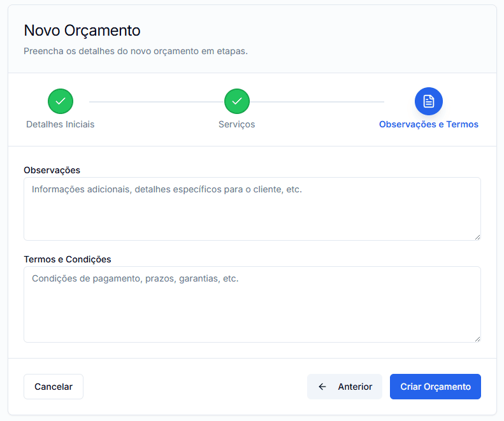Click into the Termos e Condições text area
The height and width of the screenshot is (421, 504).
click(x=252, y=304)
